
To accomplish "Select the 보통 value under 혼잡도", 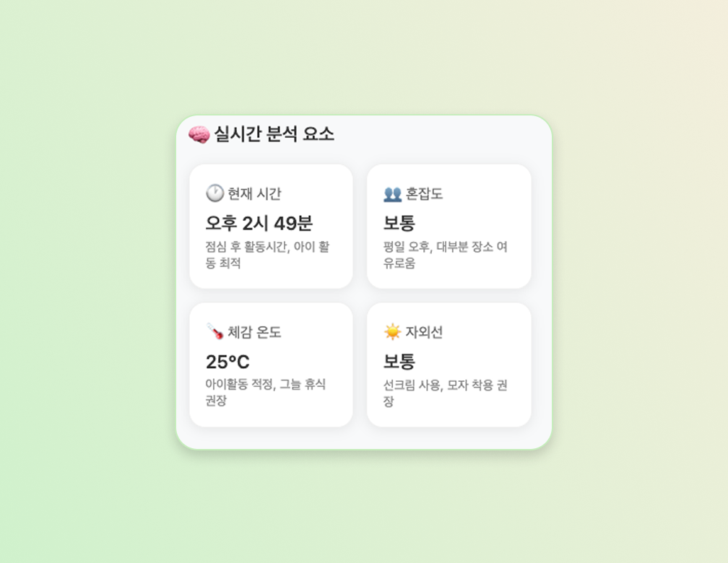I will (x=399, y=223).
